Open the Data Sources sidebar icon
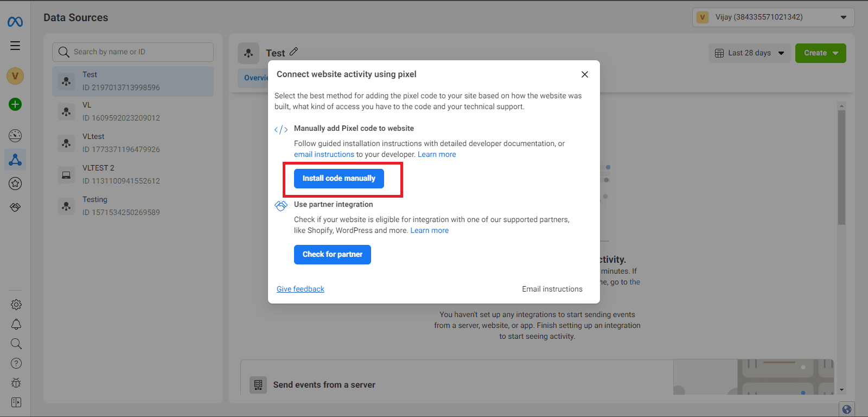Viewport: 868px width, 417px height. click(x=15, y=160)
